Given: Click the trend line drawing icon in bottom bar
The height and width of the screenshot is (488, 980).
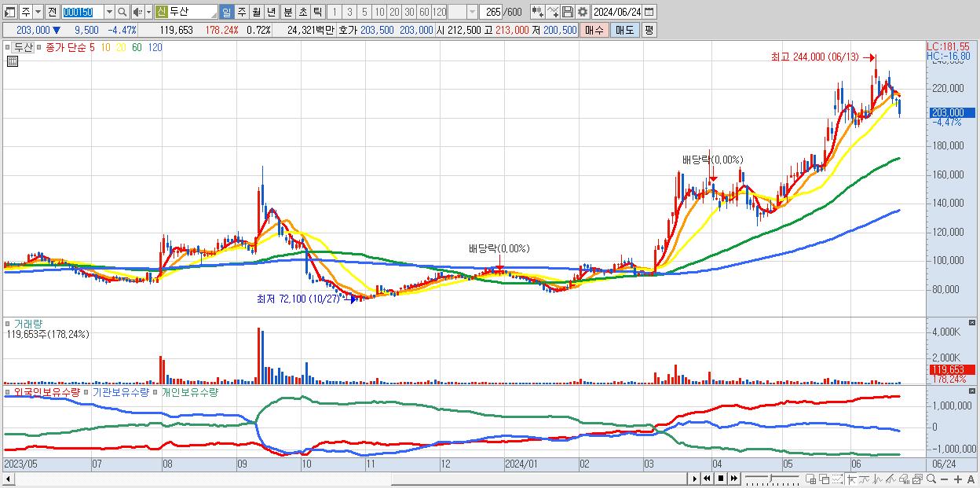Looking at the screenshot, I should point(890,479).
